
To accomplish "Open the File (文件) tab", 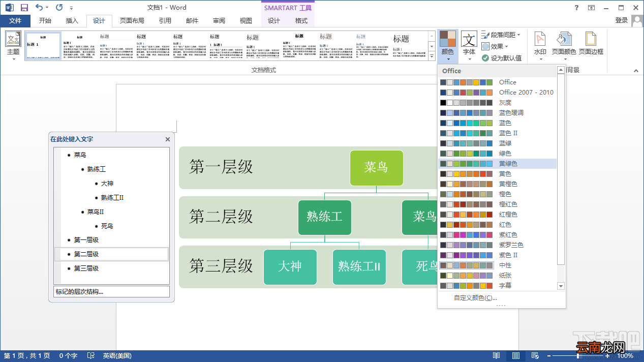I will (15, 21).
